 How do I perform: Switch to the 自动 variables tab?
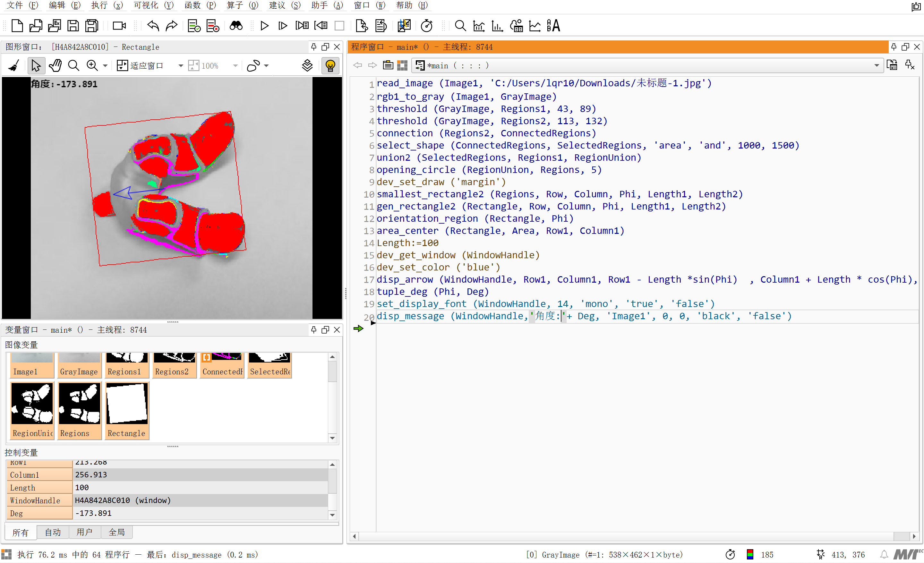click(x=53, y=532)
